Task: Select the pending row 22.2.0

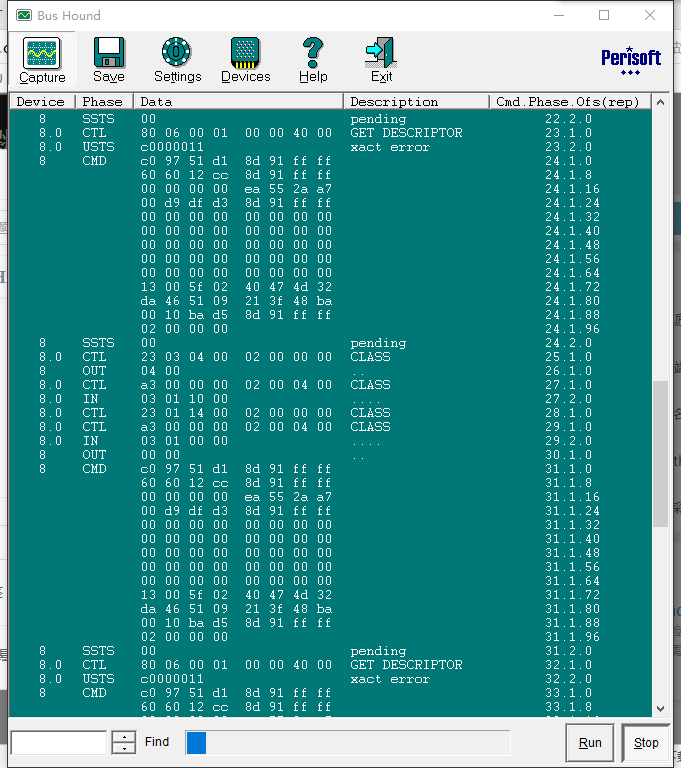Action: [331, 119]
